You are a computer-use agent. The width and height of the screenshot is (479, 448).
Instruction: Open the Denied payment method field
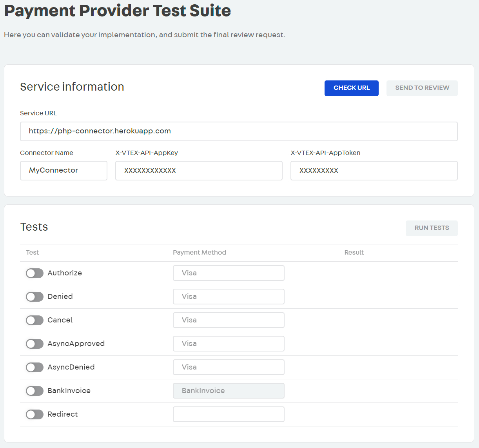click(x=229, y=297)
